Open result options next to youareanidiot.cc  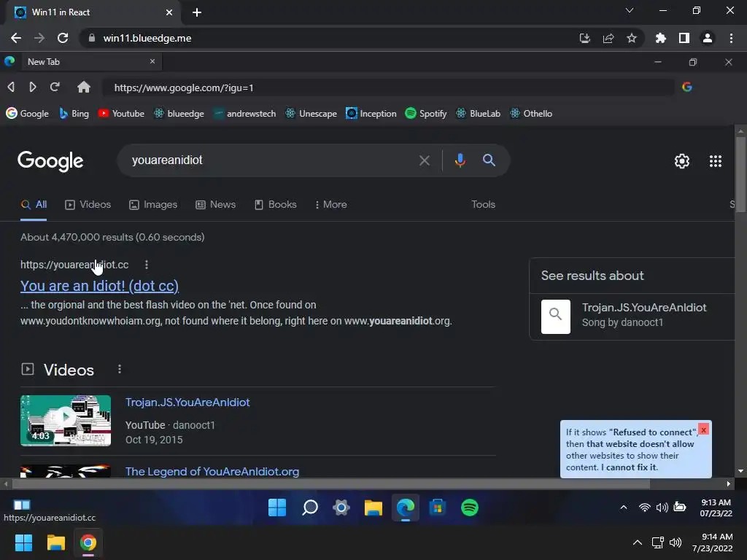[146, 265]
